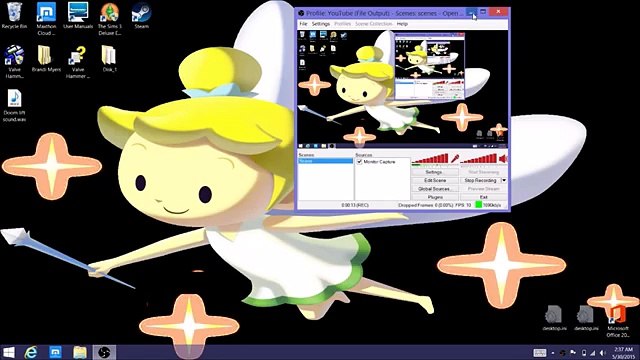Click the Start Streaming button
Viewport: 640px width, 360px height.
click(x=484, y=172)
